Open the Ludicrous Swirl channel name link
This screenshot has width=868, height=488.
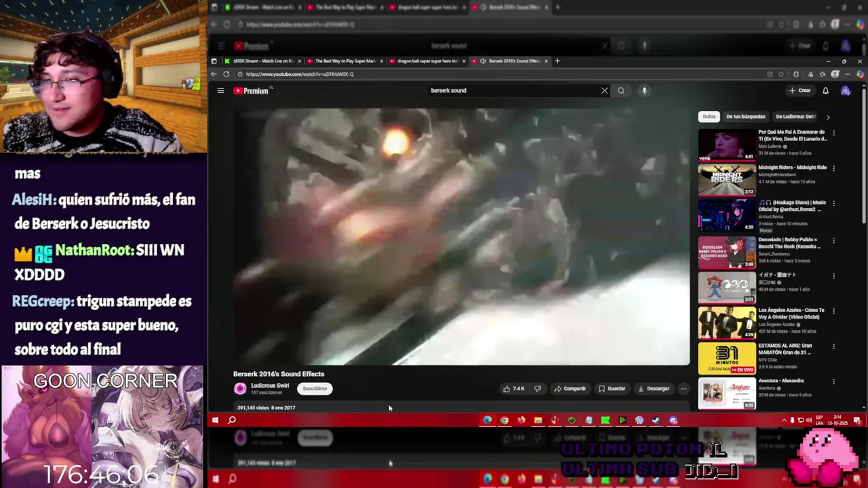(x=270, y=386)
